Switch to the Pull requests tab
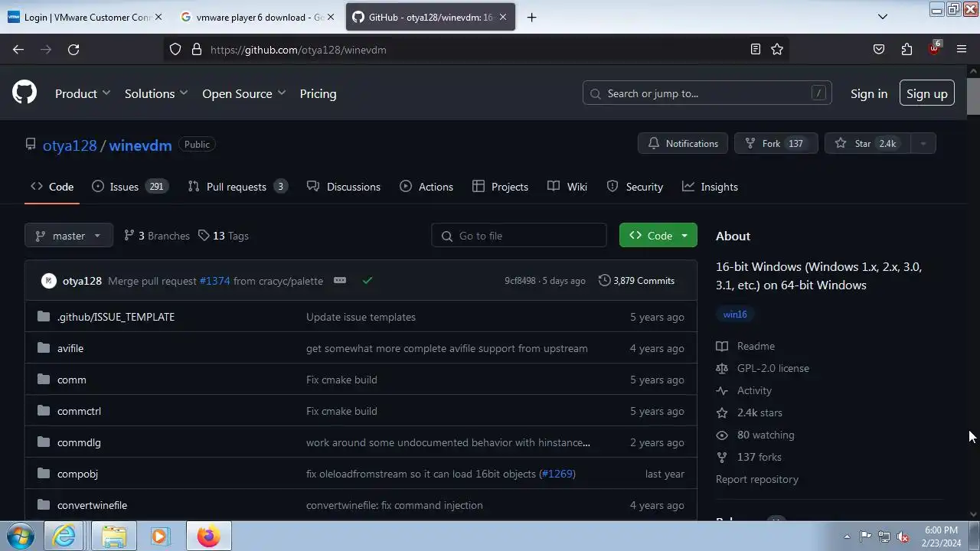 coord(238,187)
